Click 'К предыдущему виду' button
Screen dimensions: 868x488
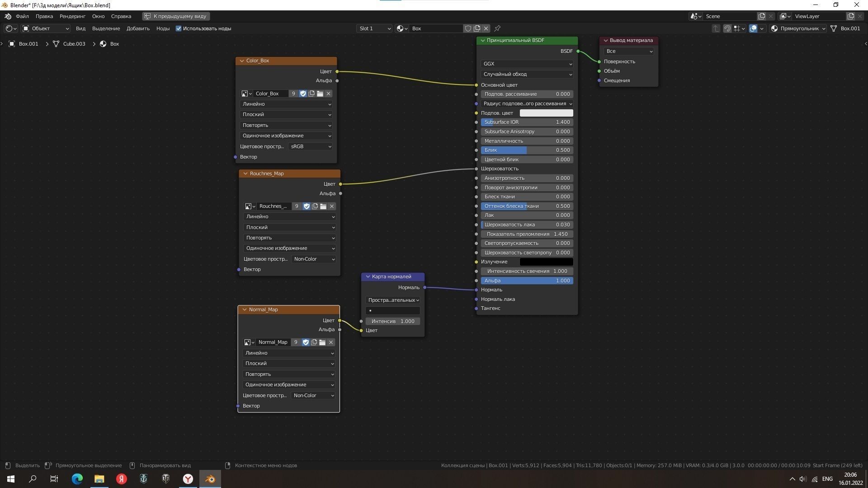176,16
